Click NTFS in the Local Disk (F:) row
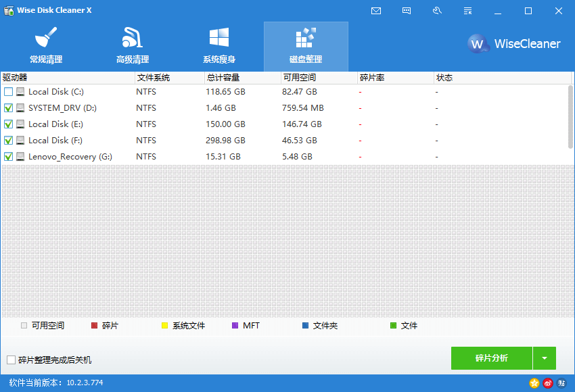The width and height of the screenshot is (575, 392). click(x=146, y=141)
